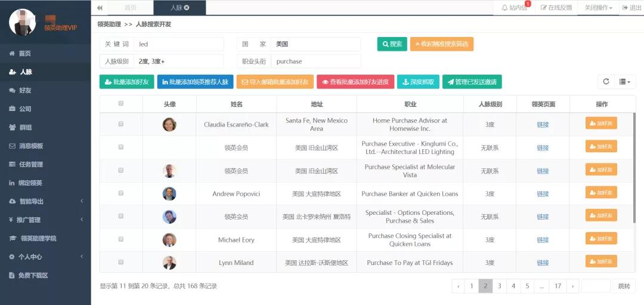Click the double-arrow tab scroll-back icon
The width and height of the screenshot is (644, 305).
(x=100, y=8)
